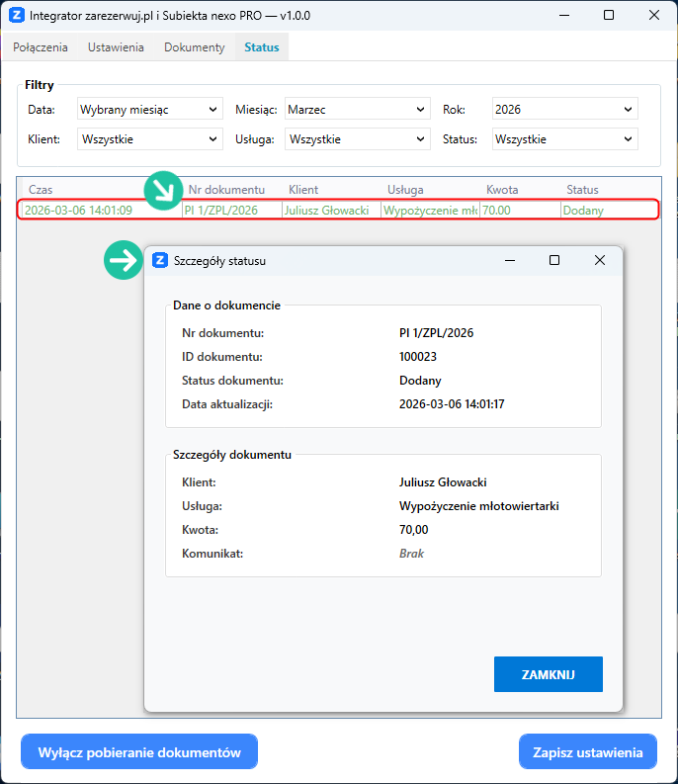Minimize the Szczegóły statusu dialog

pos(510,261)
